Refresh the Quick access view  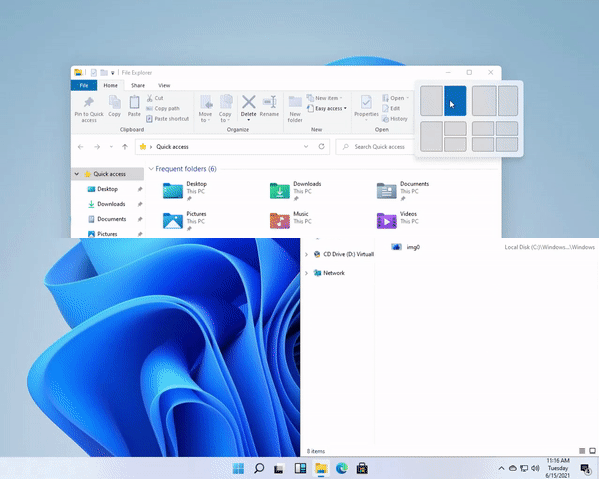(x=322, y=146)
